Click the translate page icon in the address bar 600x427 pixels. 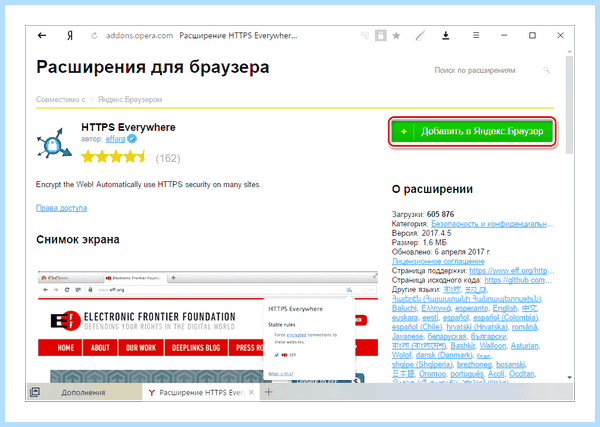[x=365, y=36]
